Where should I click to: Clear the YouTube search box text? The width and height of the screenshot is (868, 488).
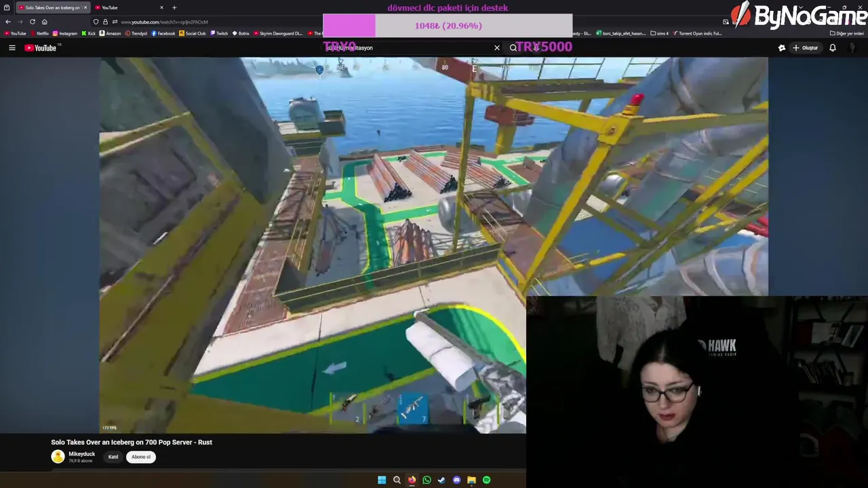(x=497, y=47)
